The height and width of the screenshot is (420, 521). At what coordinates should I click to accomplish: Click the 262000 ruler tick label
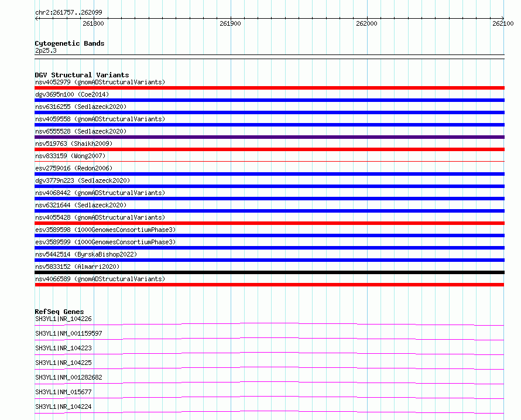(366, 23)
